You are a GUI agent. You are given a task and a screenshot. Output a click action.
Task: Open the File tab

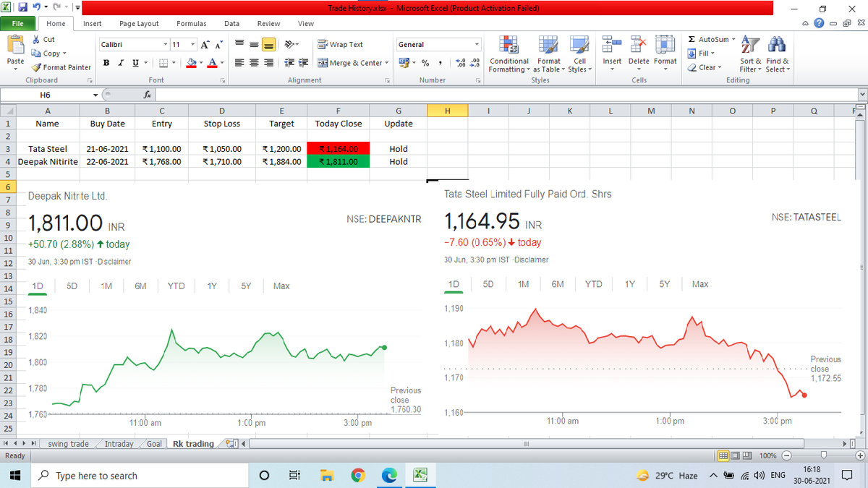point(19,23)
